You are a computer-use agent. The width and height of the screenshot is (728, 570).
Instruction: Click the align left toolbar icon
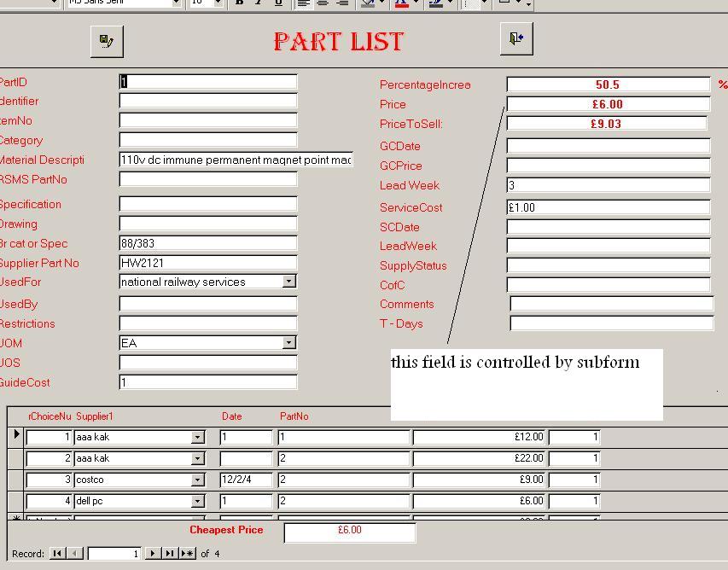click(303, 3)
